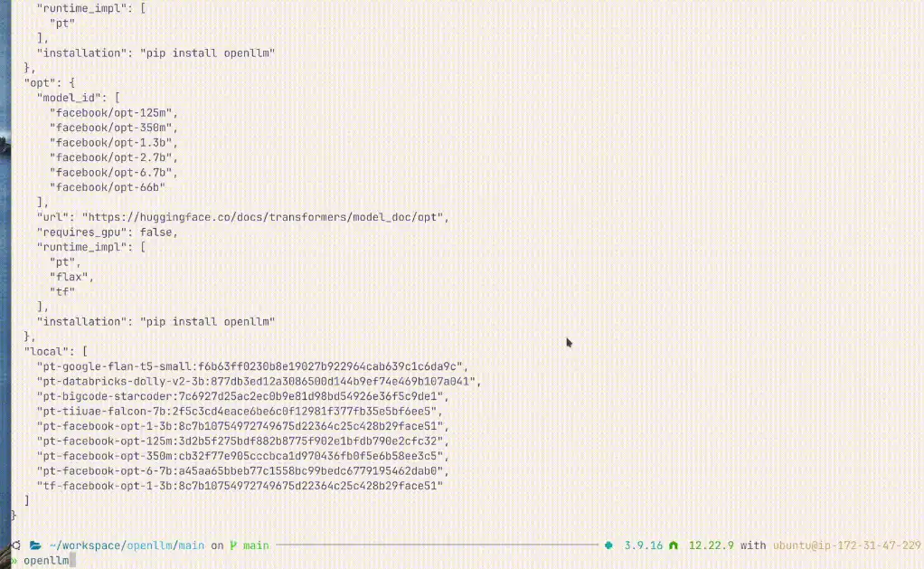Click the Node icon before version 12.22.9

(674, 545)
